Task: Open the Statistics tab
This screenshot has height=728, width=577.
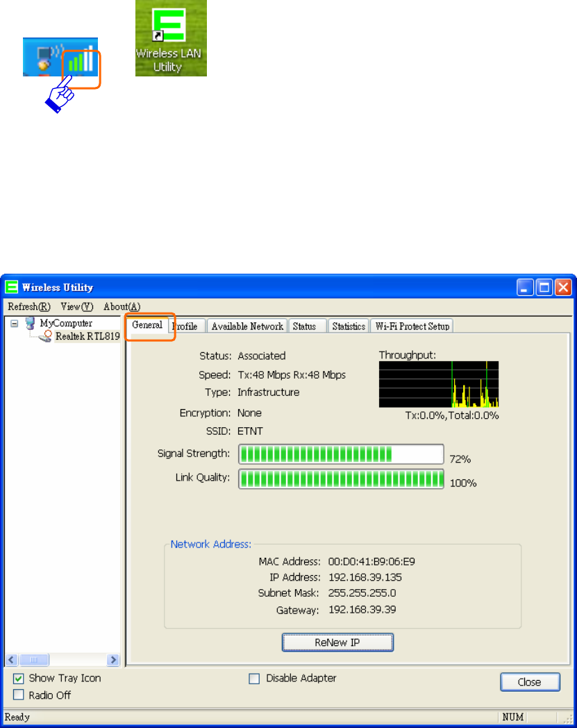Action: [x=349, y=326]
